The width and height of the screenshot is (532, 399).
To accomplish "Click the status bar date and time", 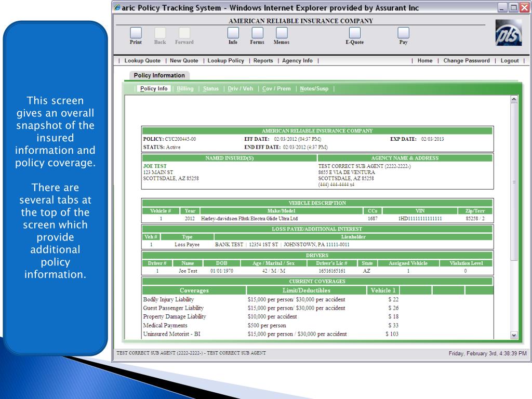I will pos(487,353).
